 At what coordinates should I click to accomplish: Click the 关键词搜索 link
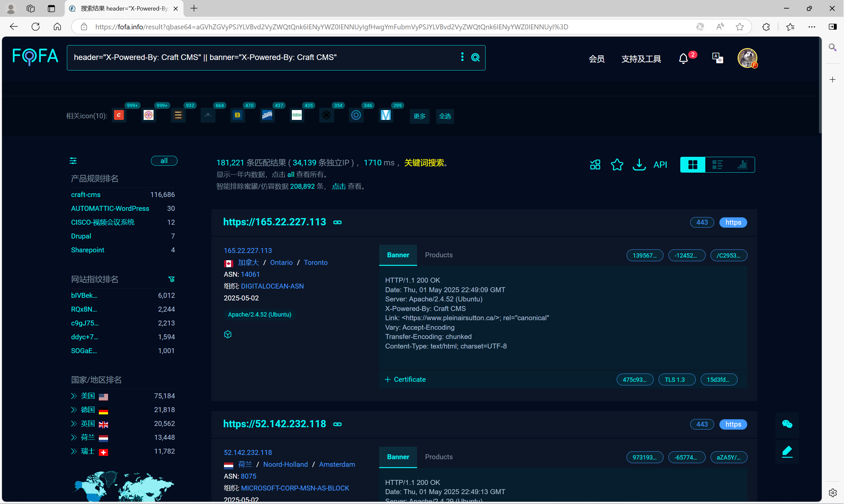point(424,163)
